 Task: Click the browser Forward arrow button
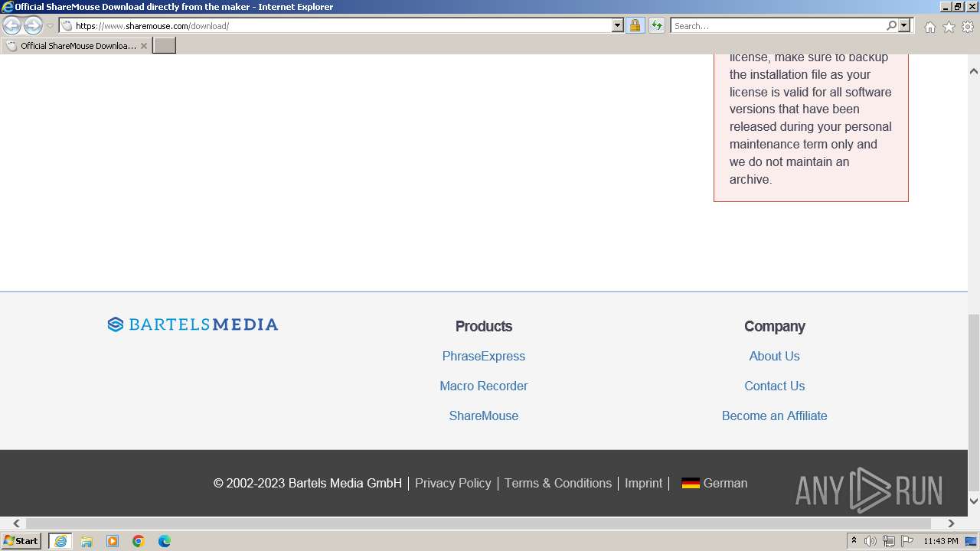click(33, 26)
